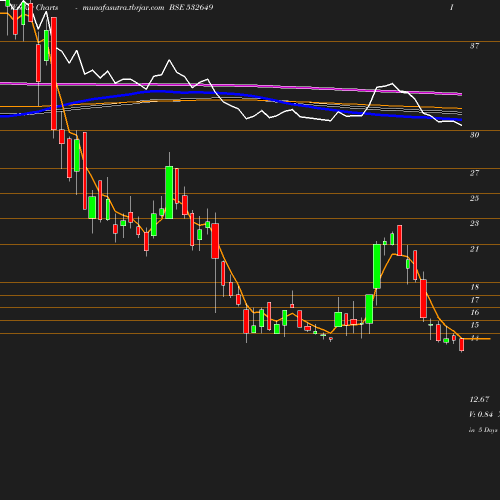Click the price label '16'
Screen dimensions: 500x500
pyautogui.click(x=475, y=312)
